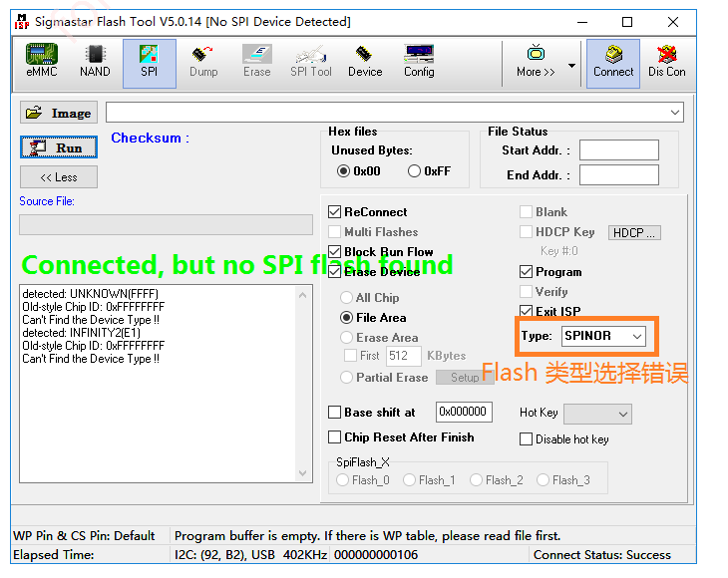Select the eMMC toolbar icon
728x578 pixels.
[x=42, y=61]
